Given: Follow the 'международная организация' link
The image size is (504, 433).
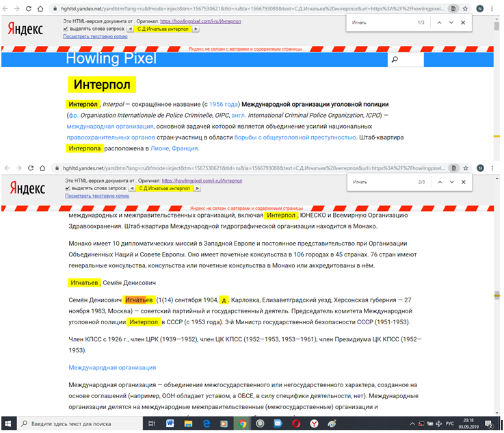Looking at the screenshot, I should [x=110, y=127].
